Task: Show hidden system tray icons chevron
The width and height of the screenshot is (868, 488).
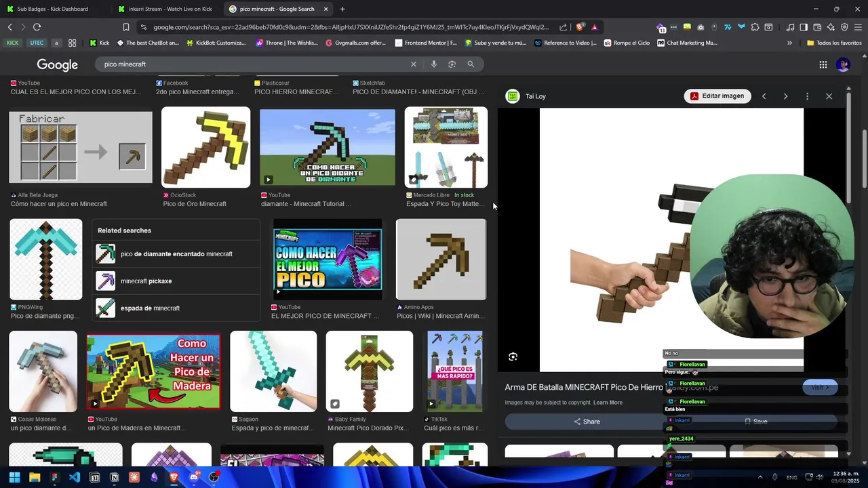Action: [759, 477]
